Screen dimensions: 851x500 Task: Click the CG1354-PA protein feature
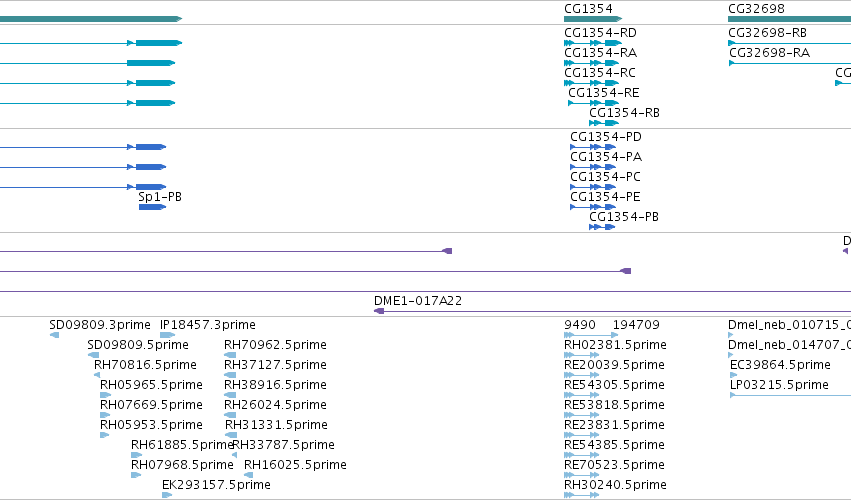(593, 167)
